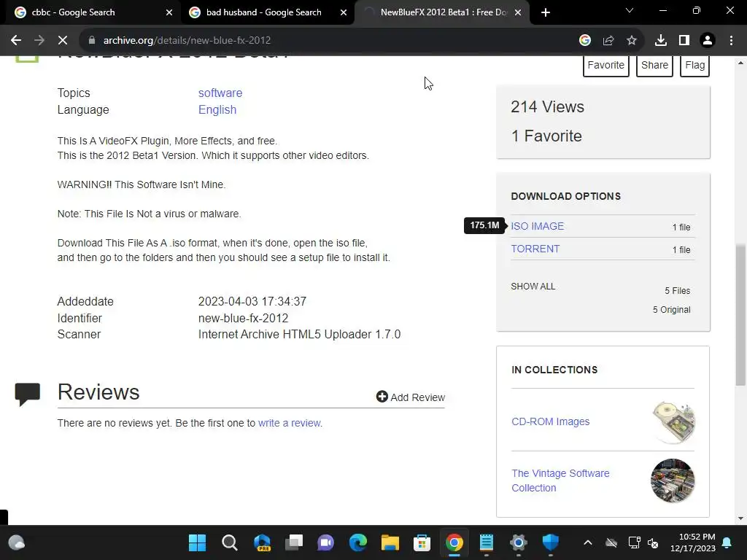Open Task View on the taskbar
747x560 pixels.
[x=294, y=542]
